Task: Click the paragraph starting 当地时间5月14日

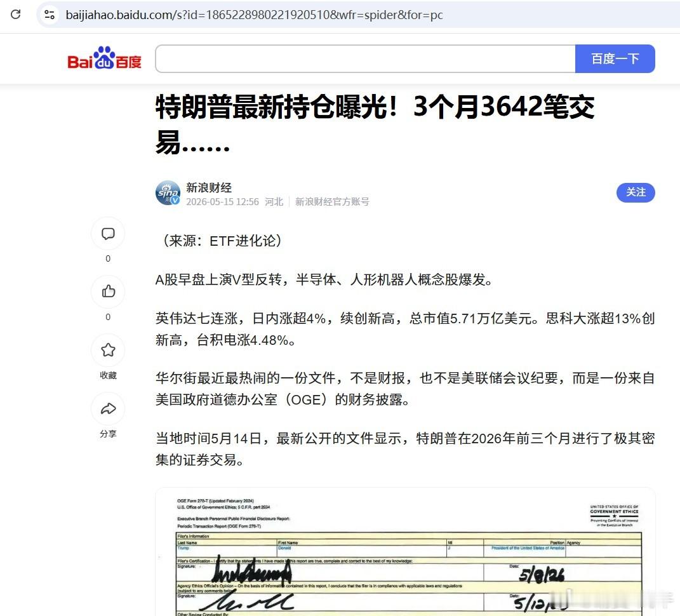Action: click(405, 449)
